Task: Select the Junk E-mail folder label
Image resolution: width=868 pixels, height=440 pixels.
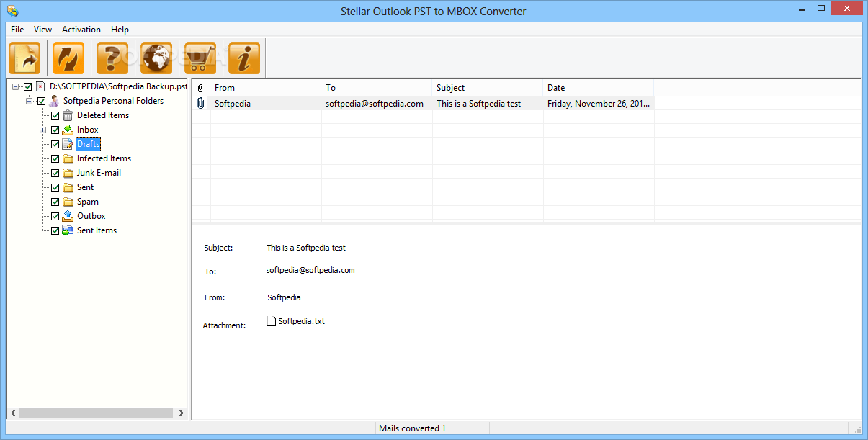Action: (99, 173)
